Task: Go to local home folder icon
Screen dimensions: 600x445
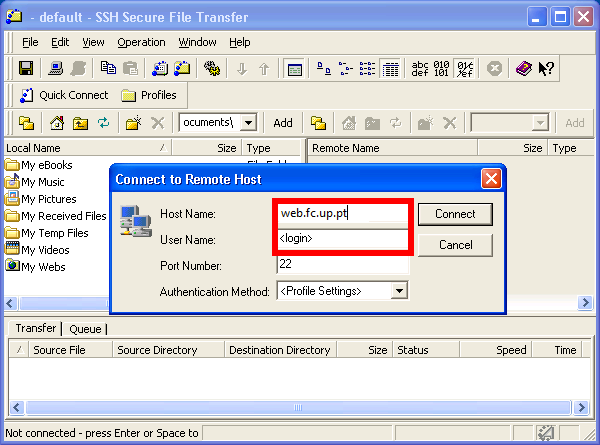Action: [x=57, y=123]
